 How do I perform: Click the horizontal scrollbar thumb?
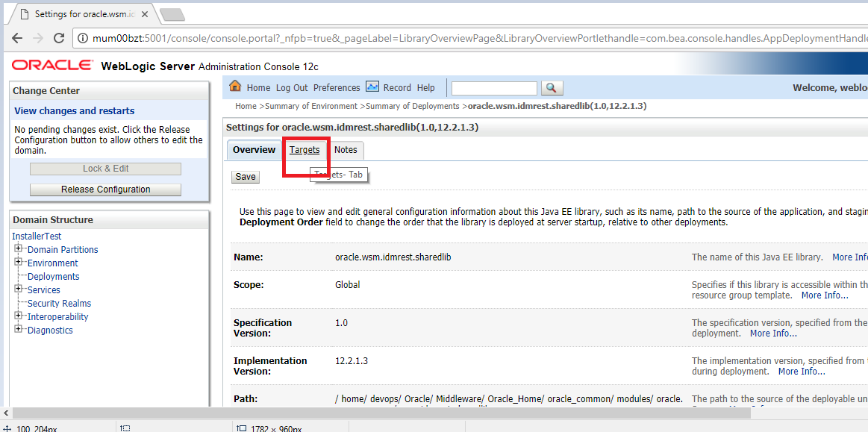coord(381,413)
